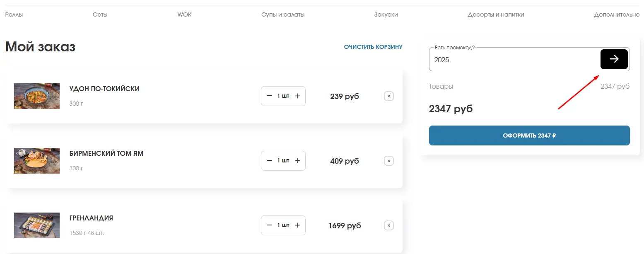Navigate to Десерты и напитки
This screenshot has width=644, height=254.
(x=496, y=15)
